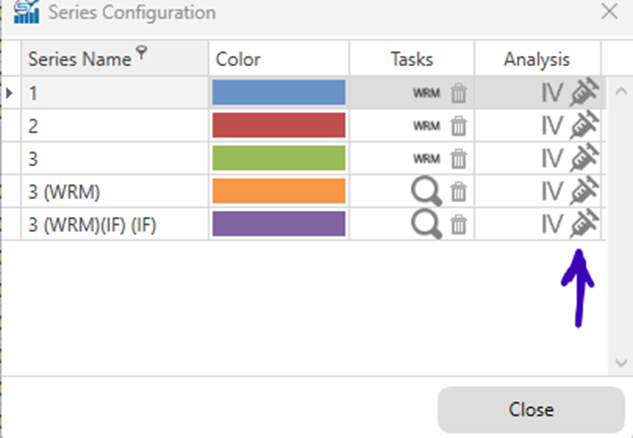Screen dimensions: 633x438
Task: Click the magnifier icon for 3 (WRM)(IF) (IF)
Action: (426, 224)
